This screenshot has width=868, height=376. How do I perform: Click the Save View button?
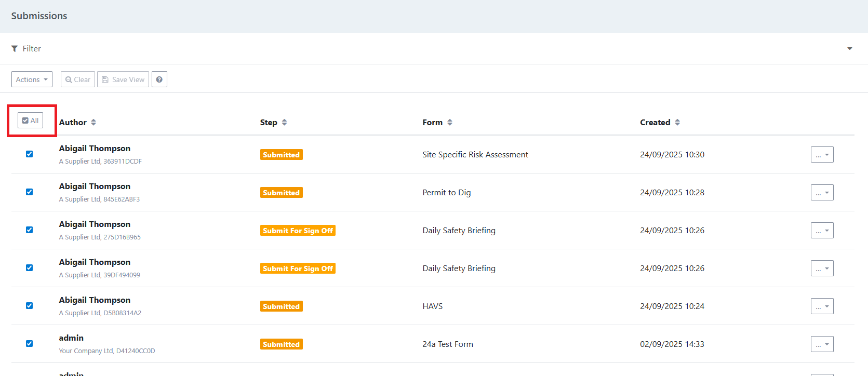tap(123, 79)
